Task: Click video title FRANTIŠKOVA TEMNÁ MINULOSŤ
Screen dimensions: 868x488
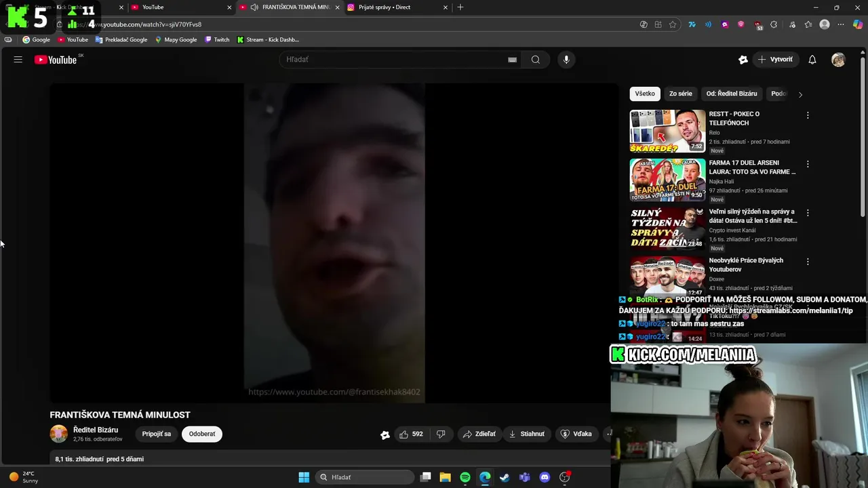Action: pyautogui.click(x=120, y=415)
